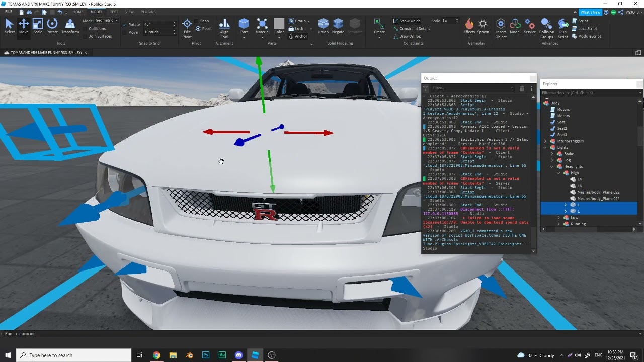Expand the InteriorTriggers tree node
644x362 pixels.
point(546,141)
